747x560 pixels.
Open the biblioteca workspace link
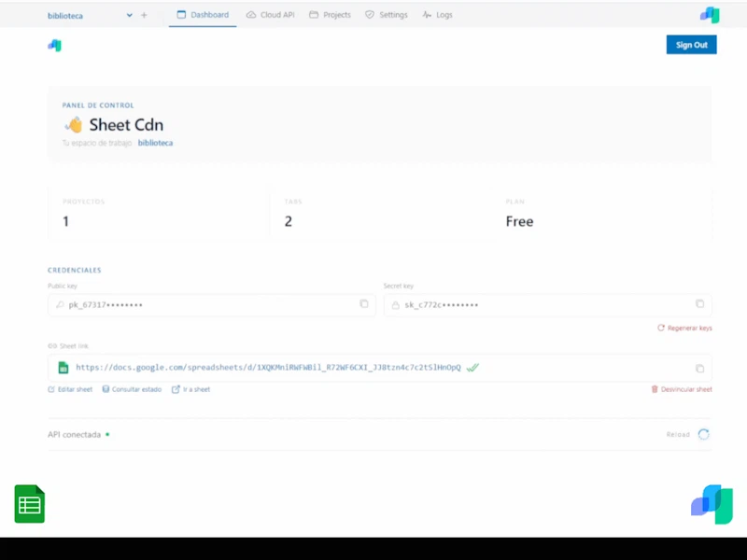click(155, 143)
